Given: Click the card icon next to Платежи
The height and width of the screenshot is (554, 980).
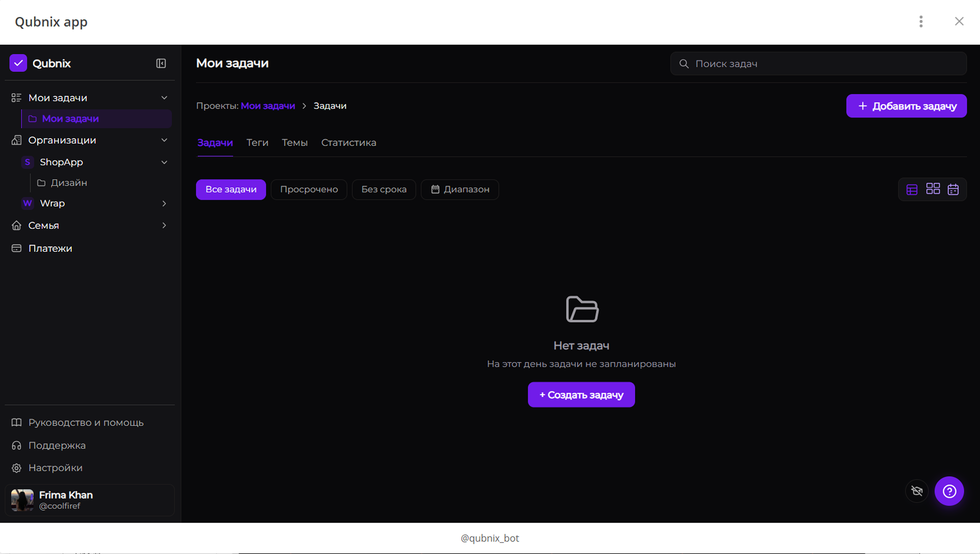Looking at the screenshot, I should pos(16,248).
